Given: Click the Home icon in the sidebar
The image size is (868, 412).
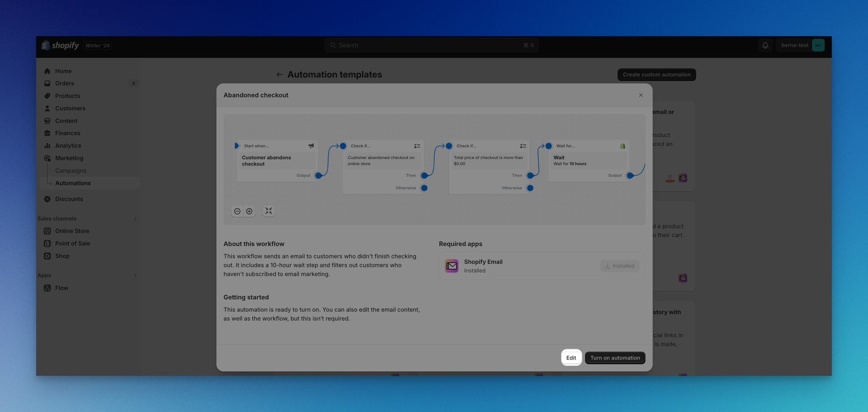Looking at the screenshot, I should (x=47, y=71).
